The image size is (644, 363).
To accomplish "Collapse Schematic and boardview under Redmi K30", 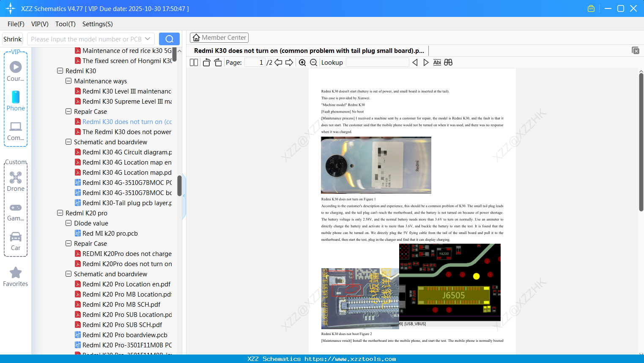I will point(69,142).
